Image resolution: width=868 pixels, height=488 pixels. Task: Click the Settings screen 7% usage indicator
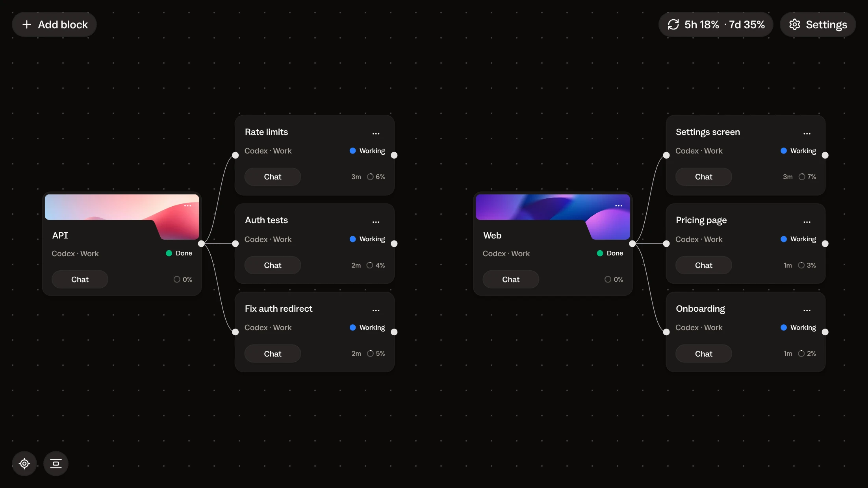tap(807, 177)
